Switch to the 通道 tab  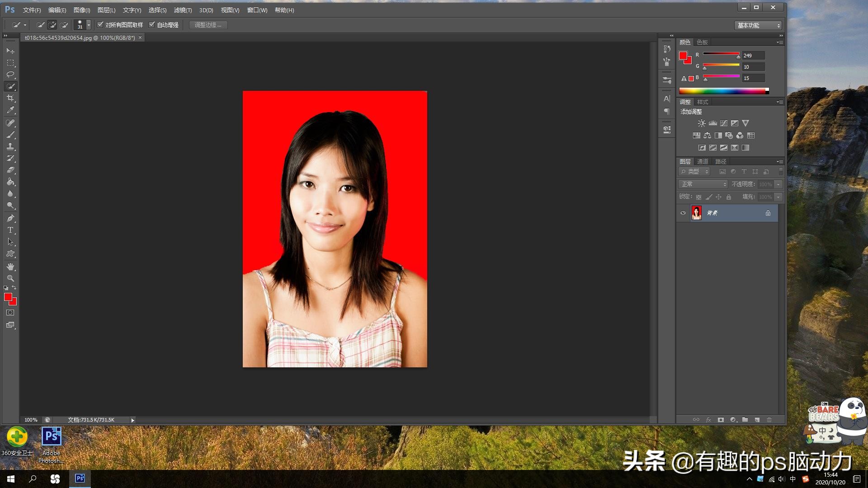tap(702, 161)
